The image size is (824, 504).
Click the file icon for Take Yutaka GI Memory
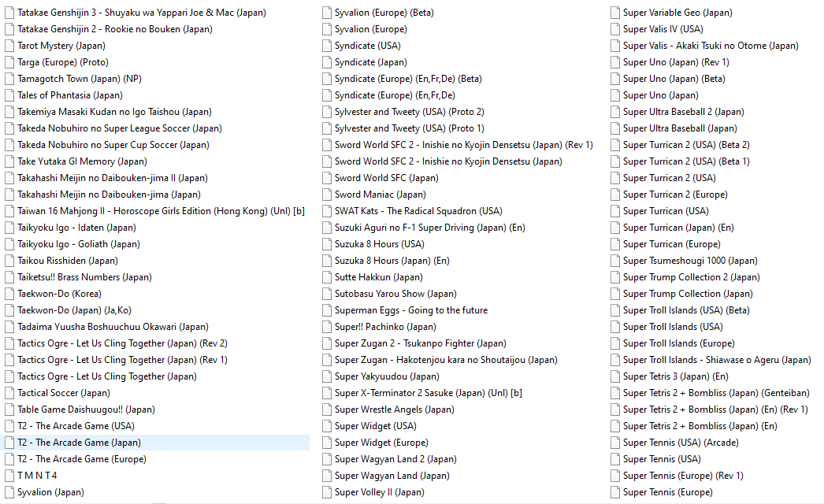coord(9,161)
